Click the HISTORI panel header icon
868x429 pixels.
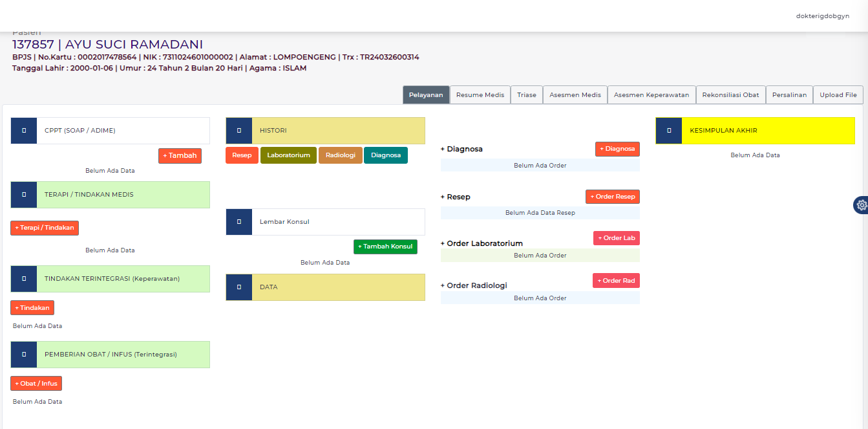point(238,130)
